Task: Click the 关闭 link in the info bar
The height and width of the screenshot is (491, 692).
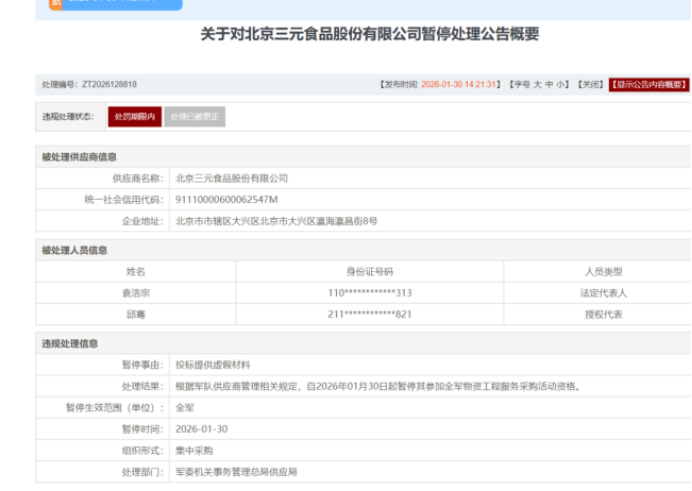Action: (x=590, y=84)
